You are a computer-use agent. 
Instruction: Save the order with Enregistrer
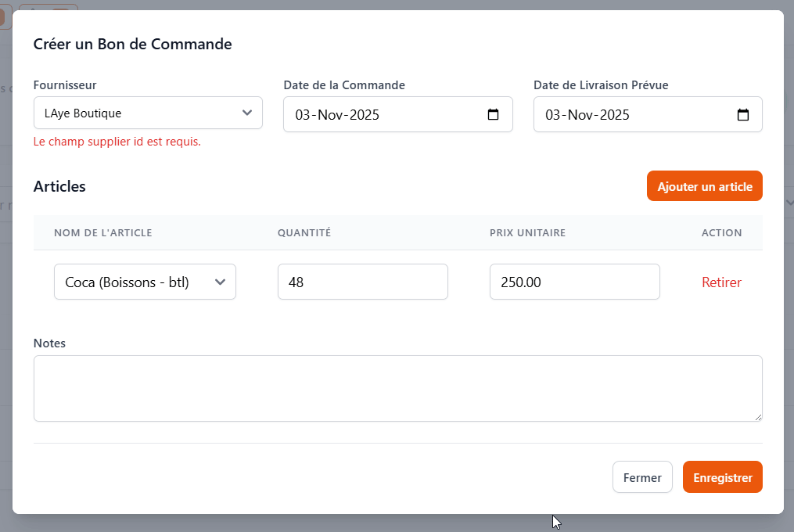click(x=722, y=477)
